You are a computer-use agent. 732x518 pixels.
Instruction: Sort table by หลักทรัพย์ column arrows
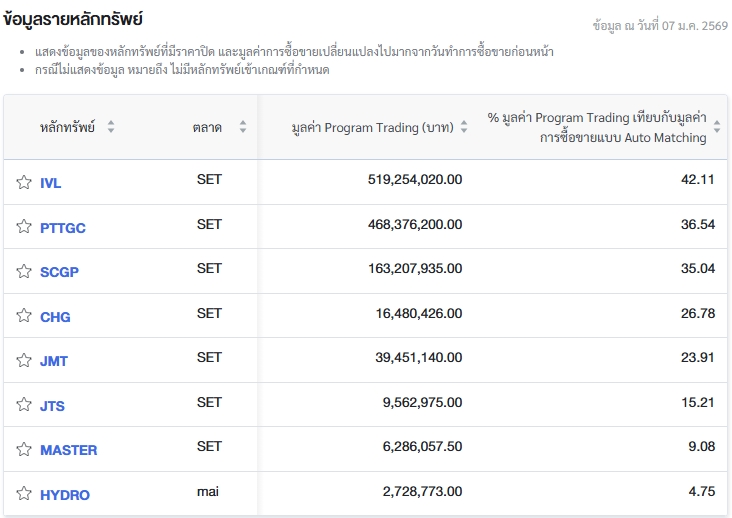(x=111, y=127)
